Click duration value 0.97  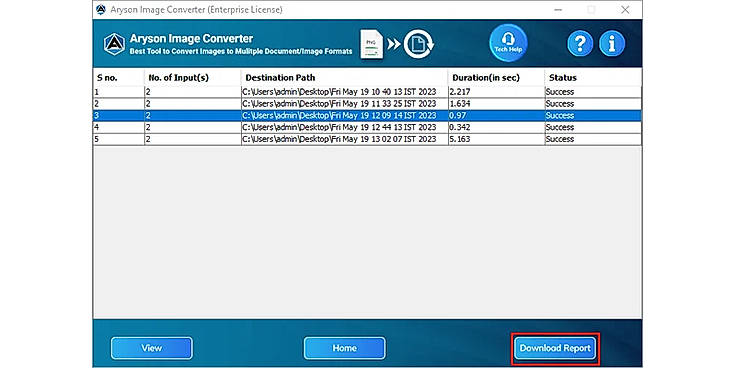496,115
